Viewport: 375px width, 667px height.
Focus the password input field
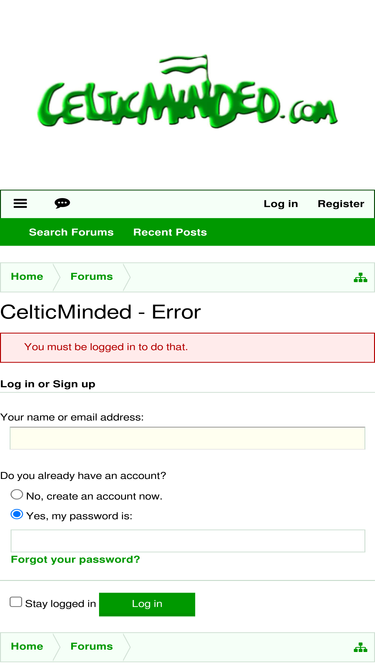click(188, 541)
